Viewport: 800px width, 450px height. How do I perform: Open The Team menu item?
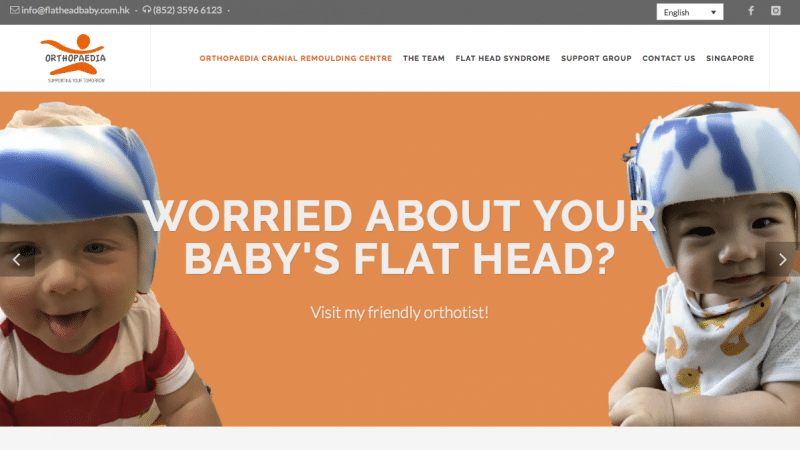click(423, 58)
